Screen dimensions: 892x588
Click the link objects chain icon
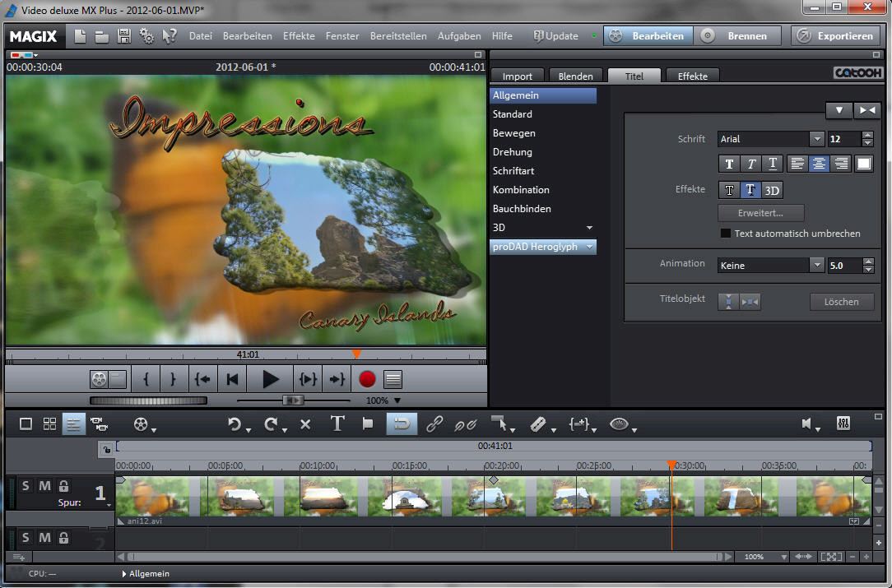[434, 424]
